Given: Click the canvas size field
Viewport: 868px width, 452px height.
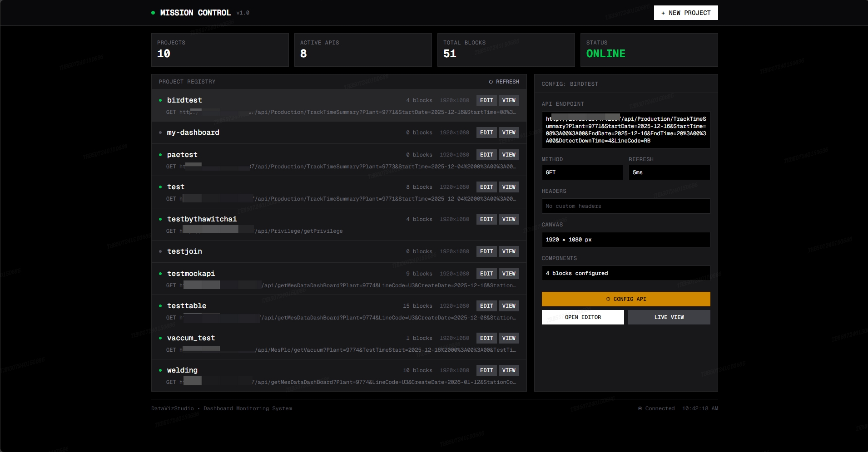Looking at the screenshot, I should [626, 240].
